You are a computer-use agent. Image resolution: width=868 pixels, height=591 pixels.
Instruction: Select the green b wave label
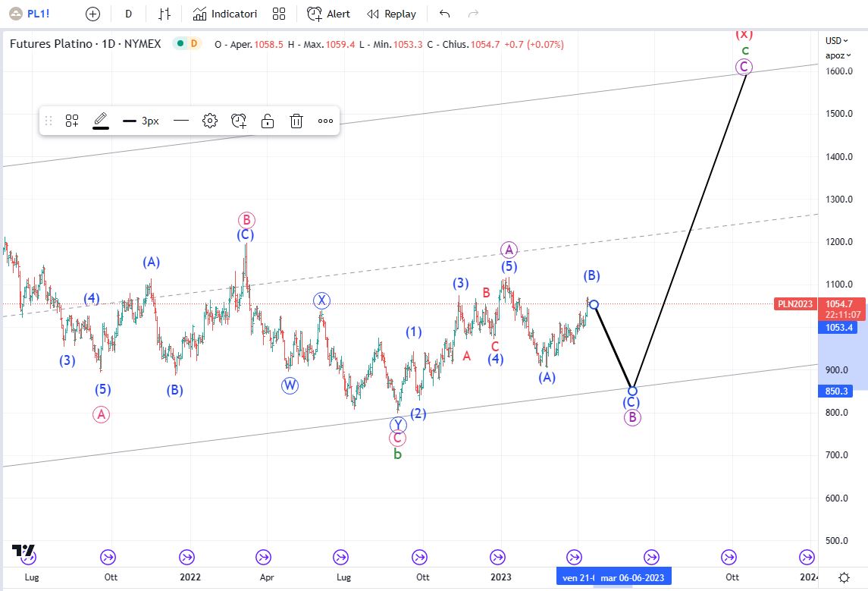(397, 454)
